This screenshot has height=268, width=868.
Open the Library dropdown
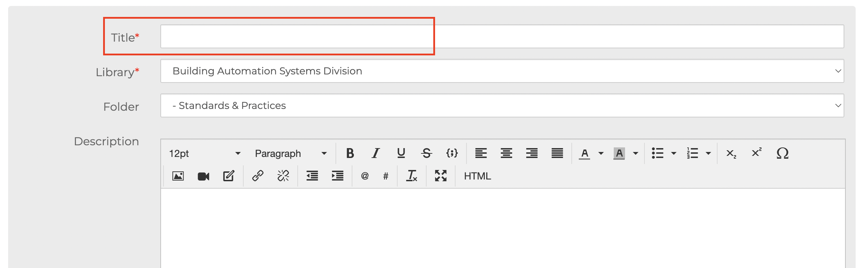(502, 71)
